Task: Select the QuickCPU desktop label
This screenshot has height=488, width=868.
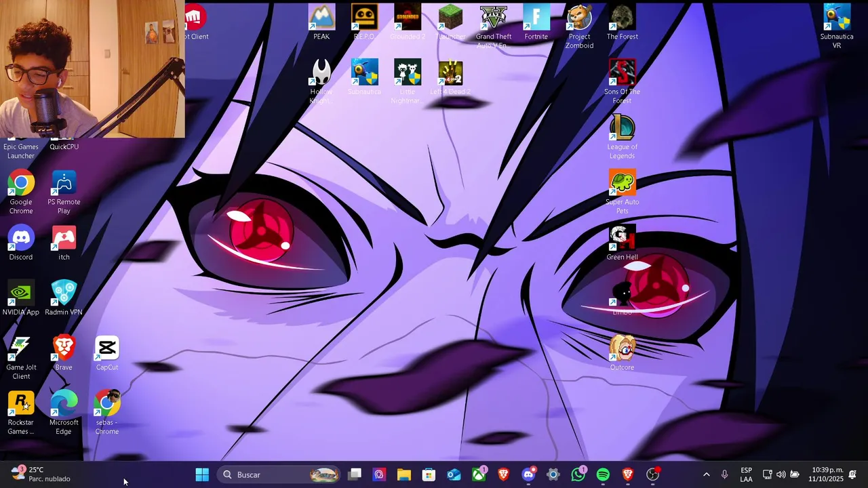Action: click(64, 146)
